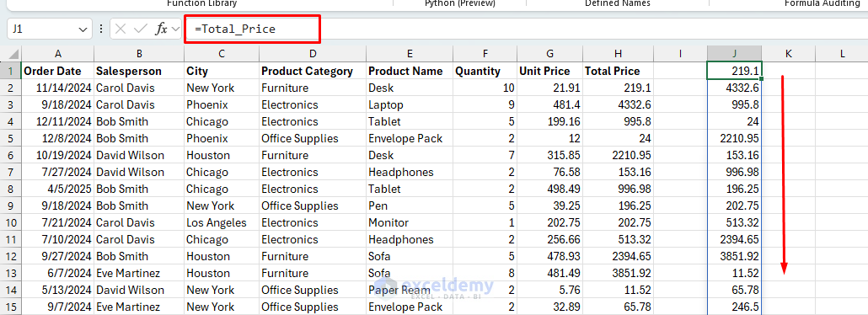
Task: Select column D header
Action: point(313,54)
